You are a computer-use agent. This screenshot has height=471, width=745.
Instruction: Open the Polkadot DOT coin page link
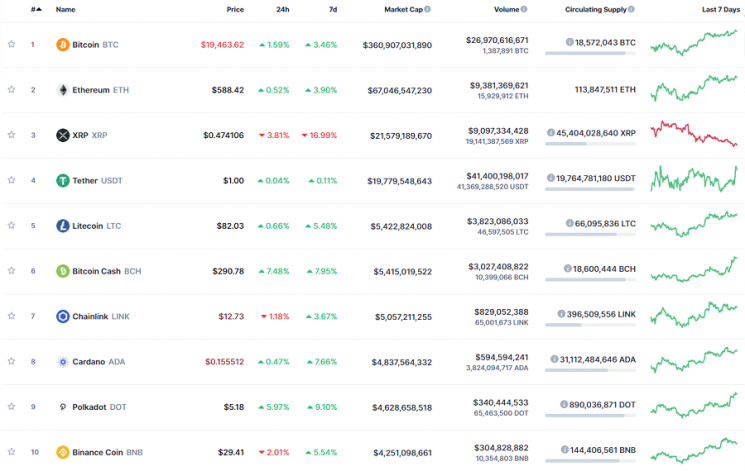99,407
